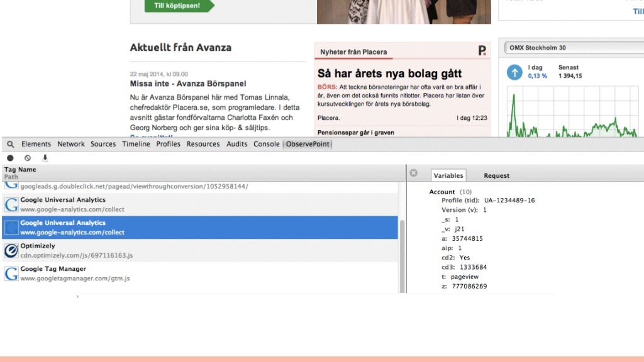Select the Optimizely tag row

pos(200,250)
